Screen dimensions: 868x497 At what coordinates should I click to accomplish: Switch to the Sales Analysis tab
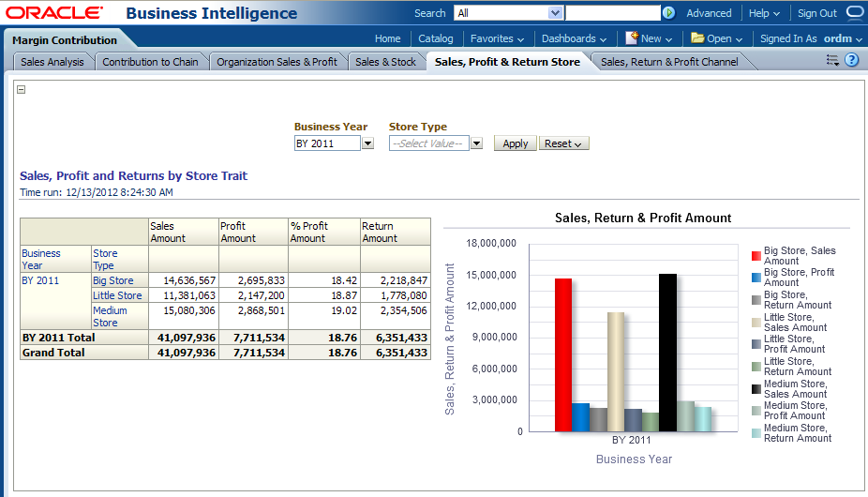pyautogui.click(x=52, y=62)
